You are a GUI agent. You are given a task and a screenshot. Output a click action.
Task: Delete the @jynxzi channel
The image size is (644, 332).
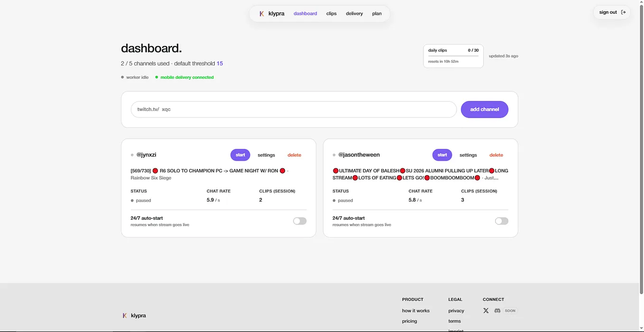(294, 155)
